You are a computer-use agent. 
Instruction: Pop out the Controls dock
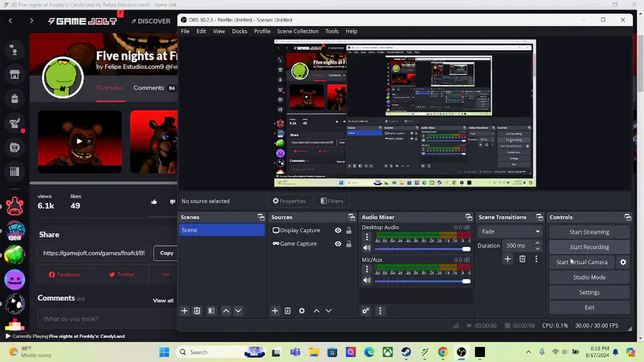628,217
